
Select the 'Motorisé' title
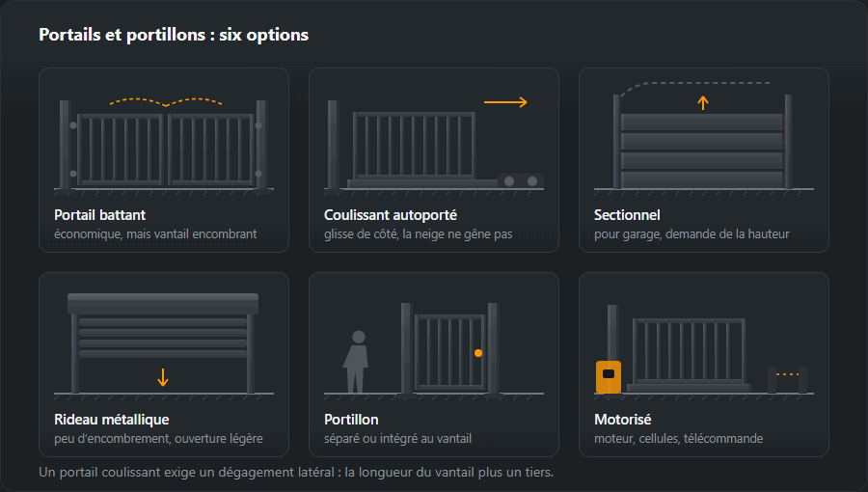pos(623,420)
